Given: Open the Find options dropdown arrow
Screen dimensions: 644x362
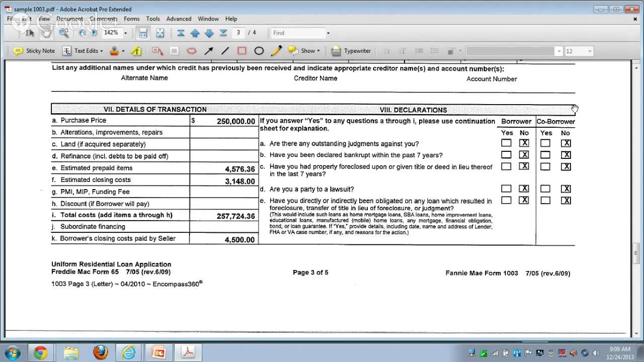Looking at the screenshot, I should (328, 33).
